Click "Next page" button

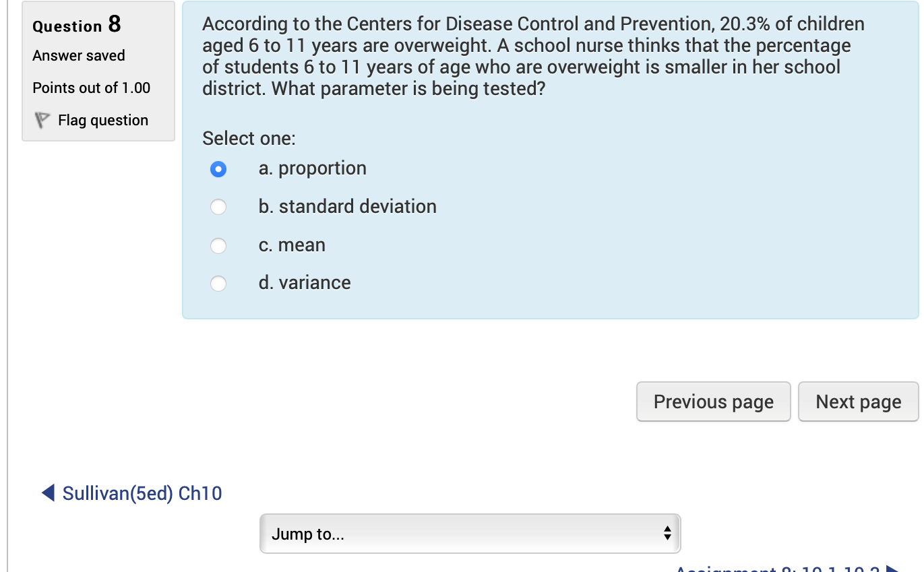(x=858, y=401)
